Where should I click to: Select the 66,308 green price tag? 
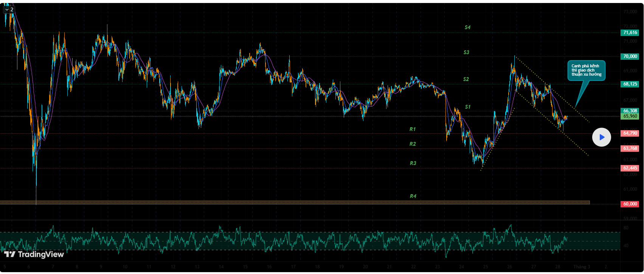(x=630, y=111)
